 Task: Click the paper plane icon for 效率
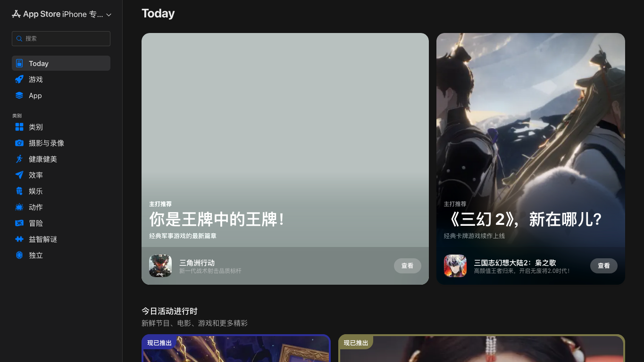[19, 175]
